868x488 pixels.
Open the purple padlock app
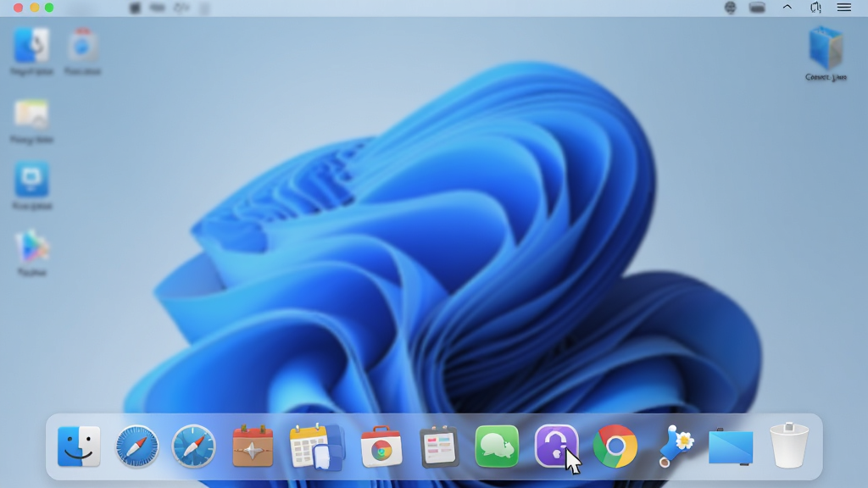(x=556, y=446)
